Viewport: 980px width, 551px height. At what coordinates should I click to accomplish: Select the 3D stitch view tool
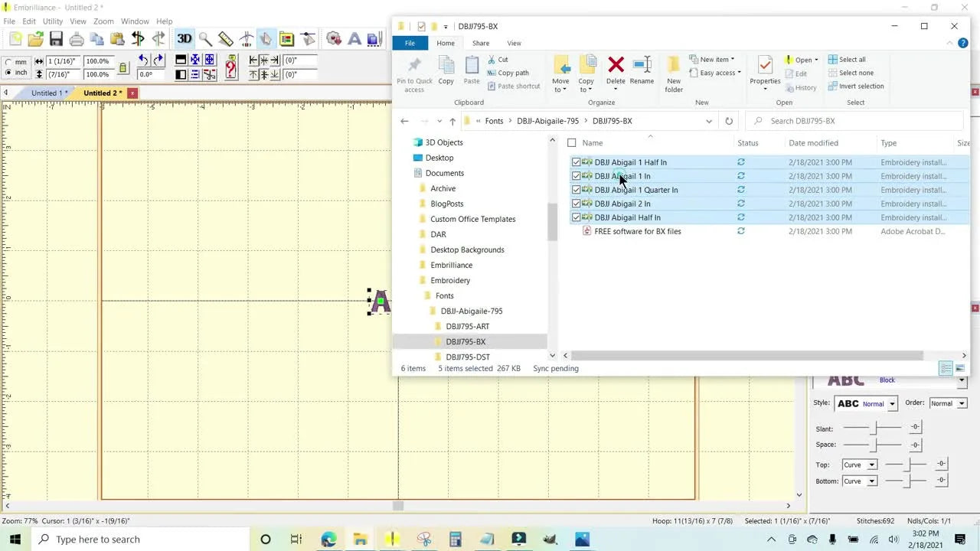[185, 38]
